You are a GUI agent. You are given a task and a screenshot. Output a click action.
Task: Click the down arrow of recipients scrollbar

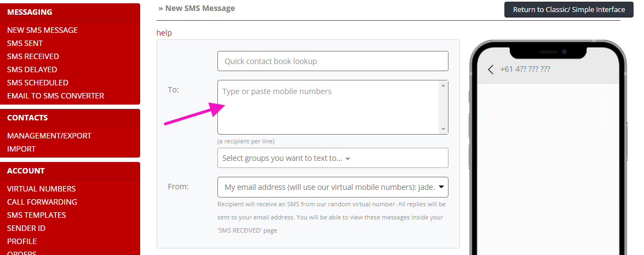443,129
